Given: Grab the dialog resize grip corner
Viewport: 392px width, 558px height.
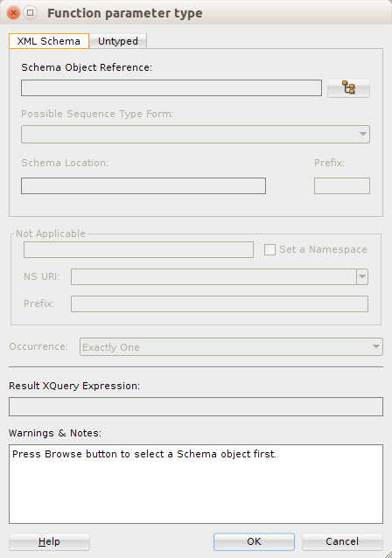Looking at the screenshot, I should (x=388, y=554).
